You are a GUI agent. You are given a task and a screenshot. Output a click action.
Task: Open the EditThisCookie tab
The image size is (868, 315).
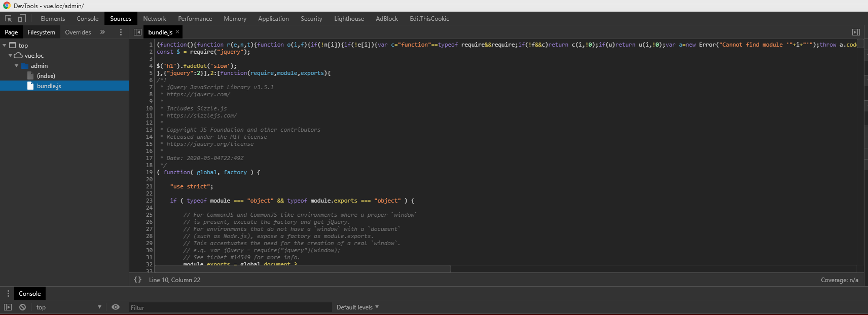(429, 19)
